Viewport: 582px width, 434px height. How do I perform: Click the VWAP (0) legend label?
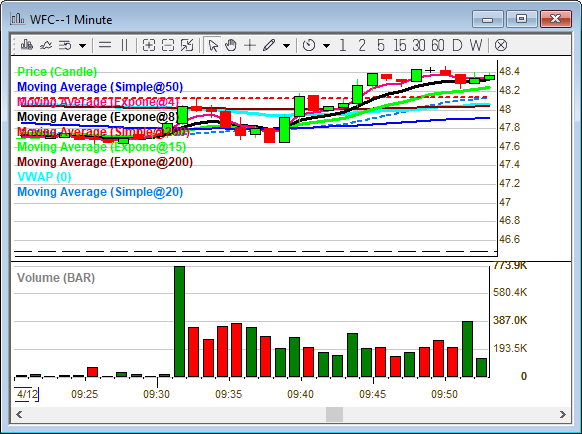pyautogui.click(x=44, y=177)
